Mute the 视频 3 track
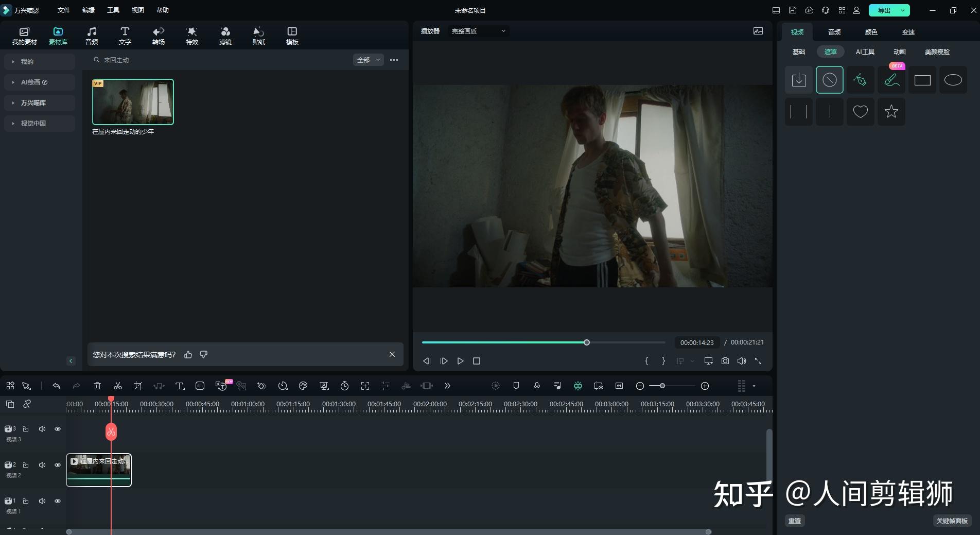Viewport: 980px width, 535px height. [x=42, y=429]
